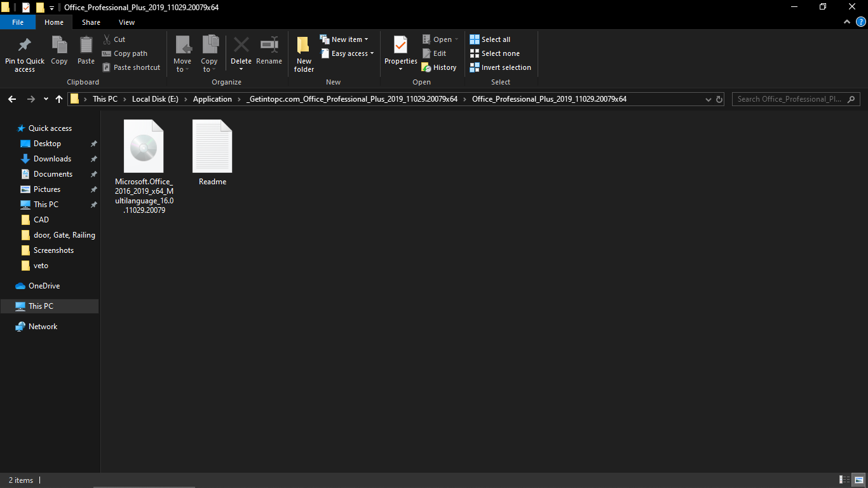Pin to Quick access ribbon icon
This screenshot has width=868, height=488.
(25, 53)
